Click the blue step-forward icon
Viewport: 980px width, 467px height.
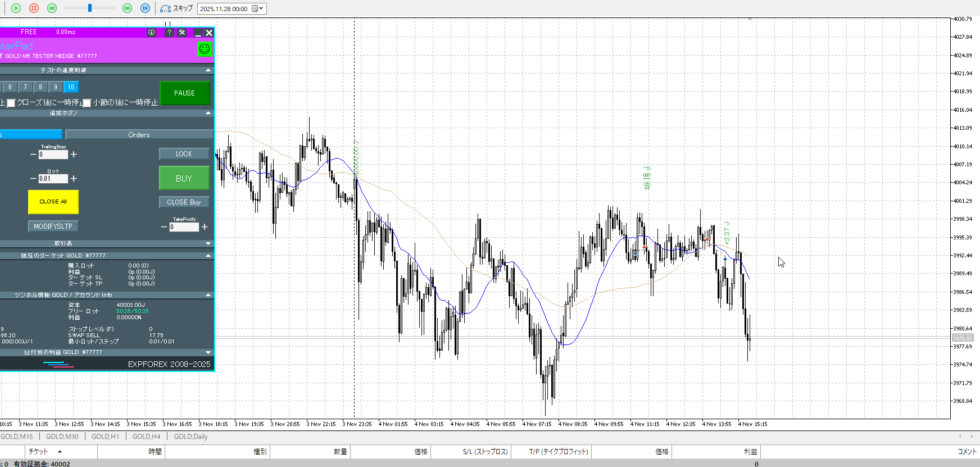coord(145,8)
